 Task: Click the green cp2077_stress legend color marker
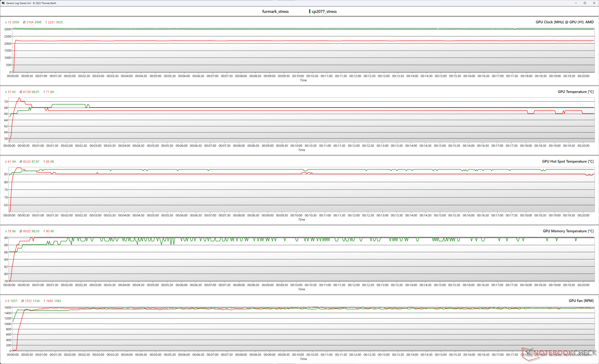(x=309, y=11)
